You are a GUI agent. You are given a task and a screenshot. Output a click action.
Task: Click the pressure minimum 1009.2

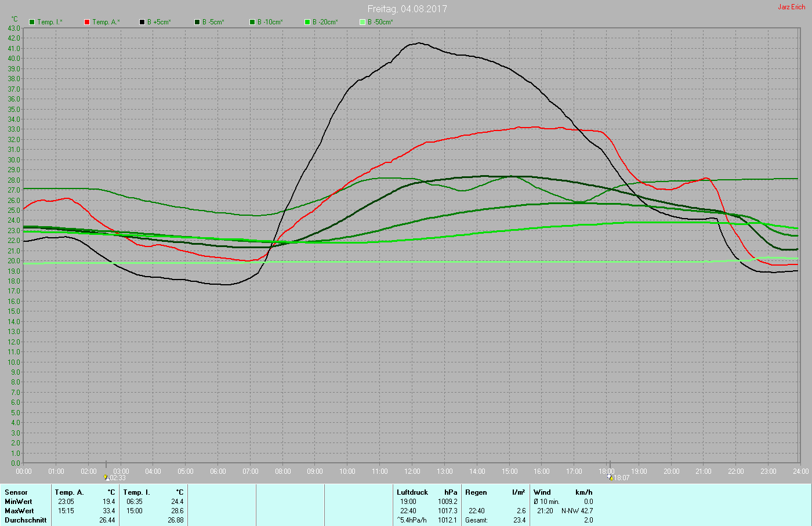pyautogui.click(x=448, y=502)
